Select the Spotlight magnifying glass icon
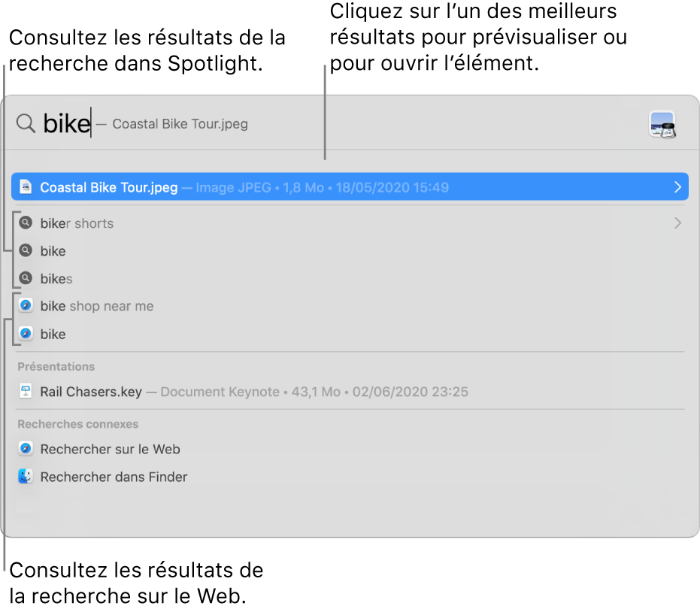Screen dimensions: 700x612 coord(25,123)
